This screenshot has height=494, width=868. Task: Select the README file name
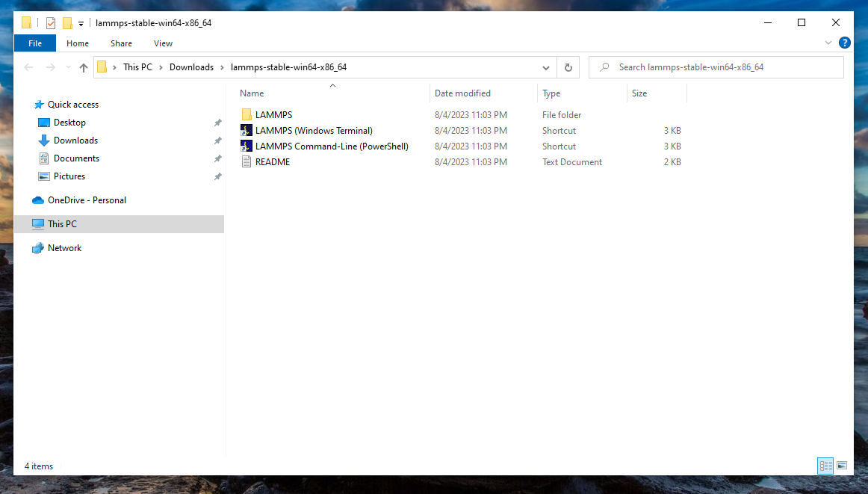coord(273,161)
